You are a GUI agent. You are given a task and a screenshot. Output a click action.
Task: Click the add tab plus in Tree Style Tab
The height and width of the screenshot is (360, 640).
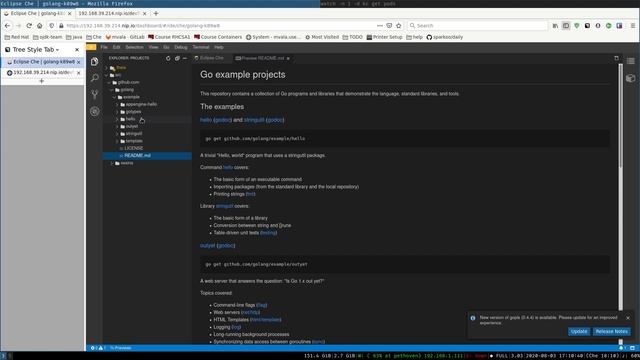[41, 81]
